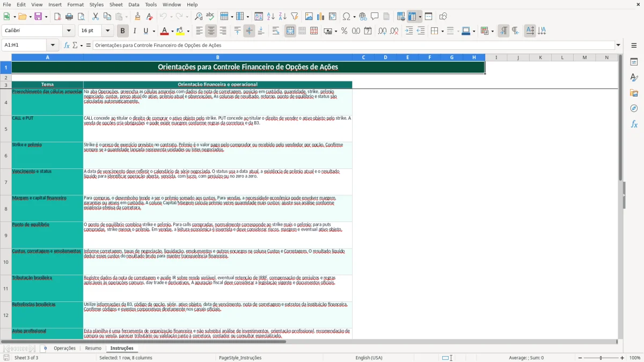Open the sidebar Styles panel
This screenshot has width=644, height=362.
634,77
